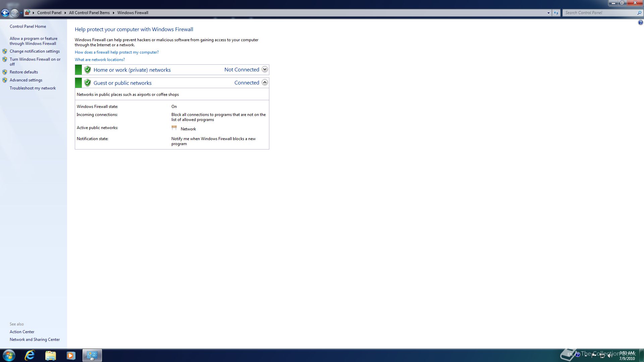
Task: Click the Network name under active public networks
Action: pos(188,129)
